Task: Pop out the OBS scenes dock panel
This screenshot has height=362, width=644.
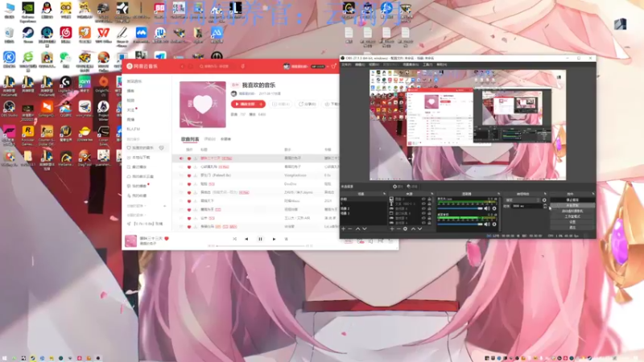Action: pyautogui.click(x=385, y=194)
